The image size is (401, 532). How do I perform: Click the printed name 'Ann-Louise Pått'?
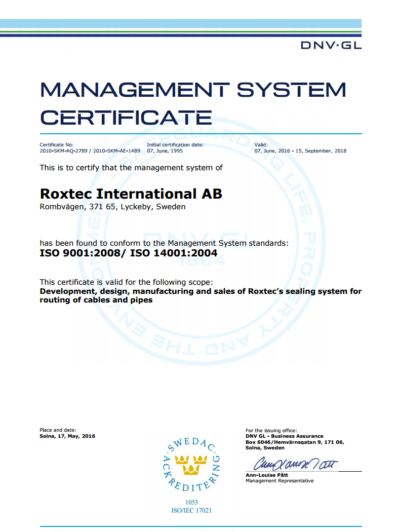(267, 475)
